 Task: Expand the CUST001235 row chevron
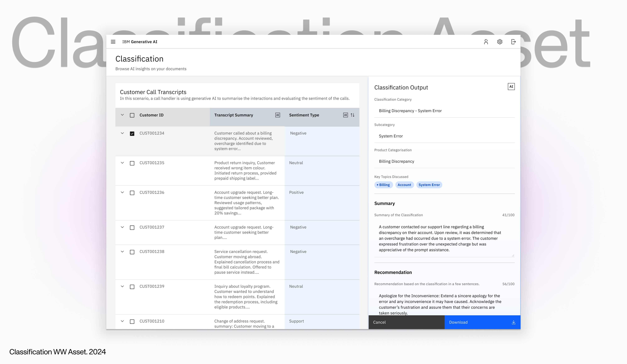point(122,163)
